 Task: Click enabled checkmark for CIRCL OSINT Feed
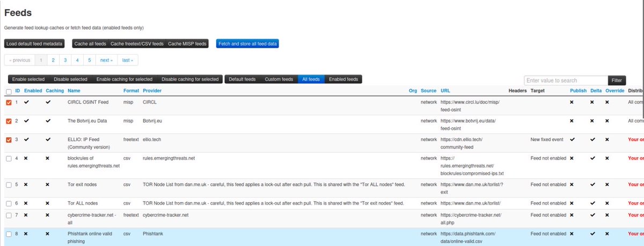point(27,102)
